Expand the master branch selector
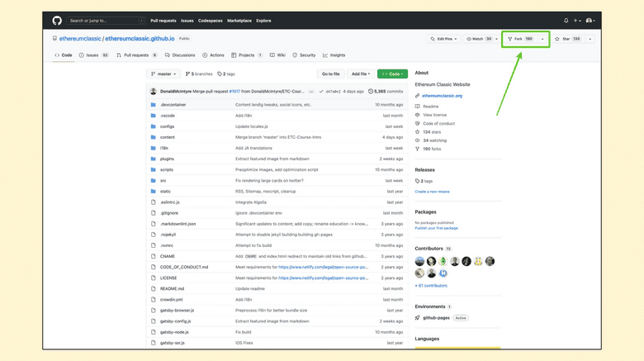 (x=163, y=74)
